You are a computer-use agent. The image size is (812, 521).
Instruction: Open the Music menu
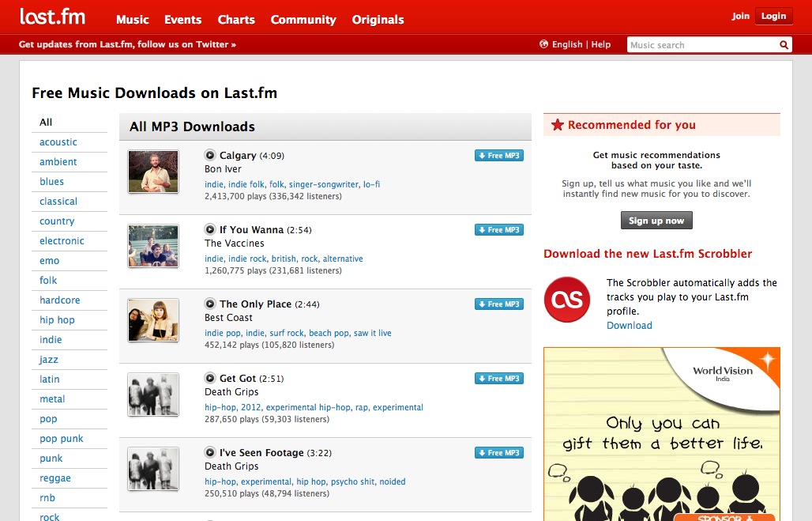(133, 20)
